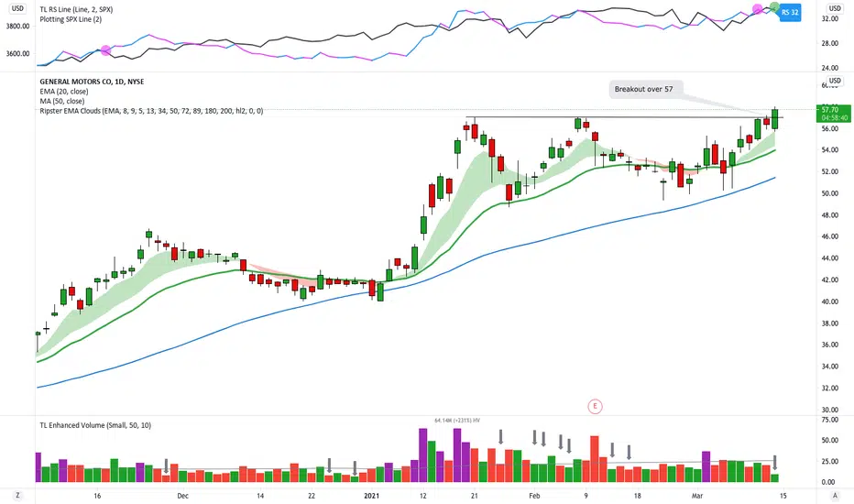Click 30.00 on the price axis
This screenshot has height=504, width=854.
(830, 410)
